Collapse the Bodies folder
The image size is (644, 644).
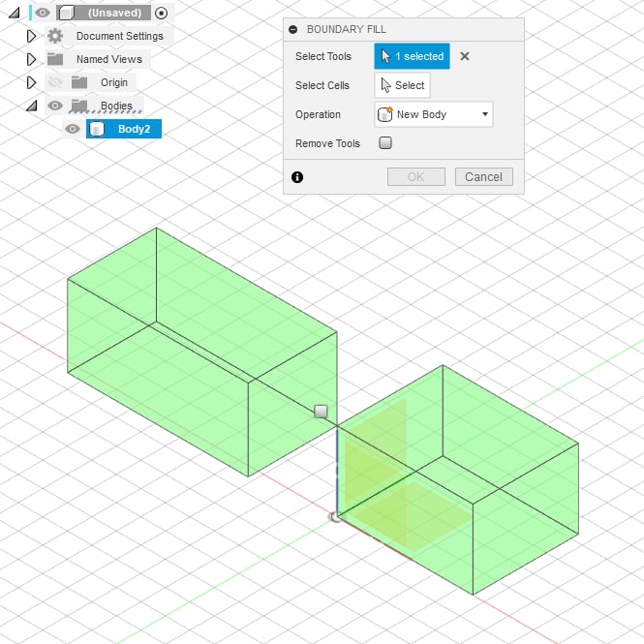click(x=31, y=106)
